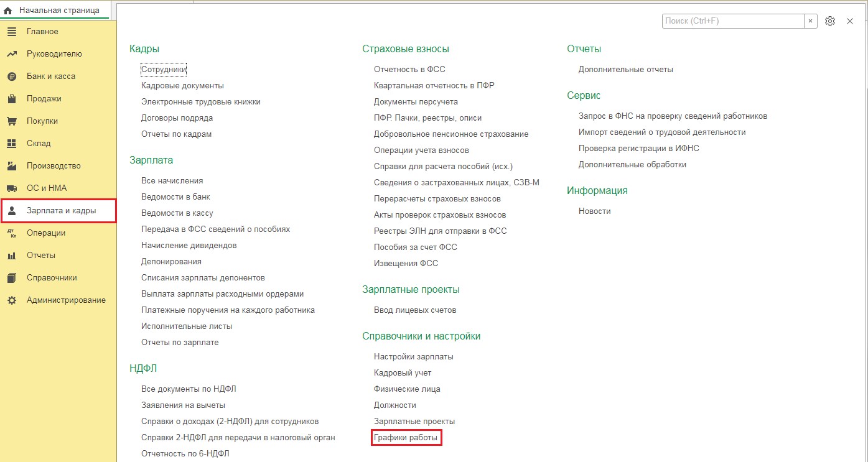Screen dimensions: 868x462
Task: Click the factory icon for Производство
Action: pos(11,166)
